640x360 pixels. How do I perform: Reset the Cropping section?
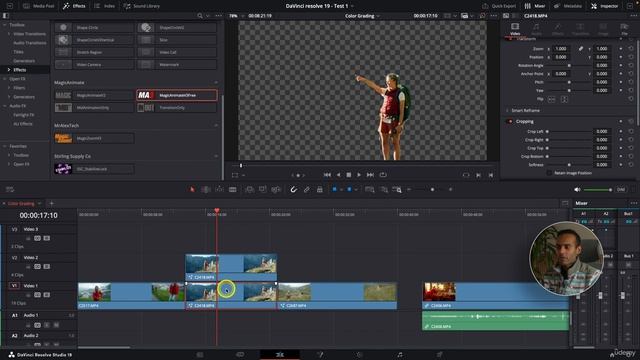coord(631,122)
